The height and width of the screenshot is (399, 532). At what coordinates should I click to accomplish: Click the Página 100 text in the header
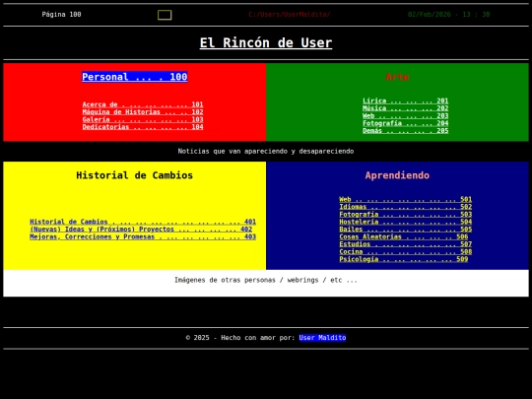61,14
